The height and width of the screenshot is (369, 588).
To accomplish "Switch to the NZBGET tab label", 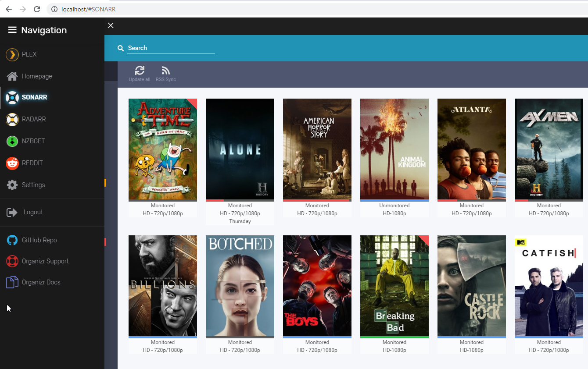I will [x=33, y=141].
